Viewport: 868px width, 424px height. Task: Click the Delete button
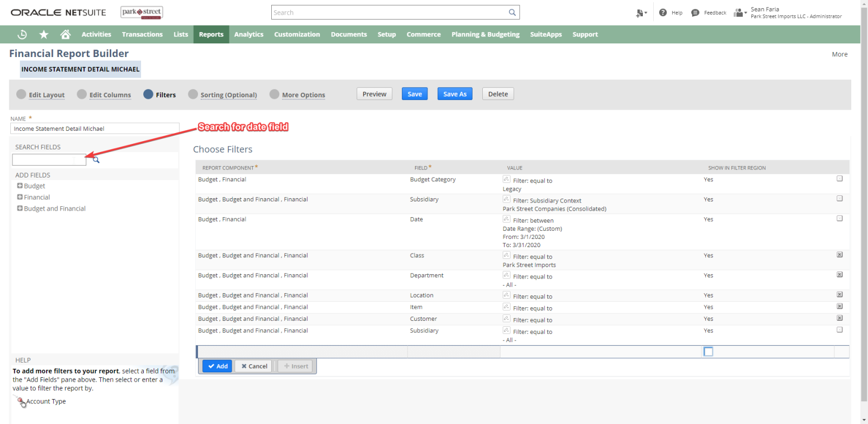point(498,94)
